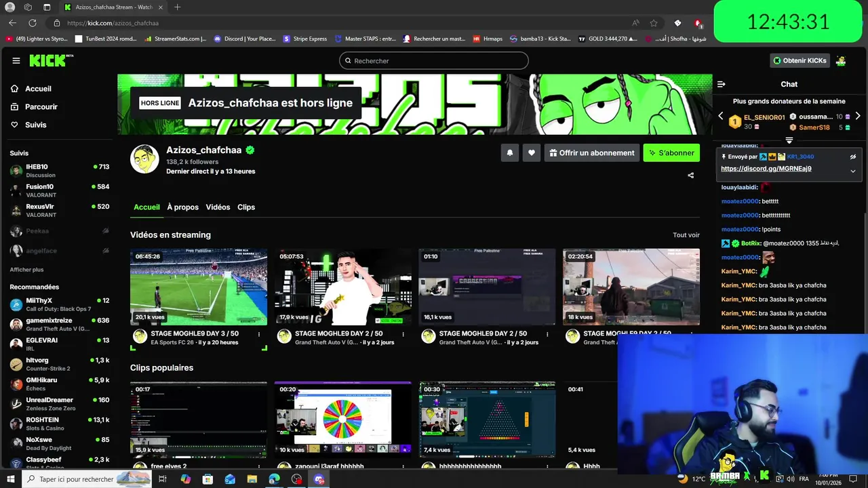The width and height of the screenshot is (868, 488).
Task: Switch to the Vidéos tab
Action: pyautogui.click(x=218, y=207)
